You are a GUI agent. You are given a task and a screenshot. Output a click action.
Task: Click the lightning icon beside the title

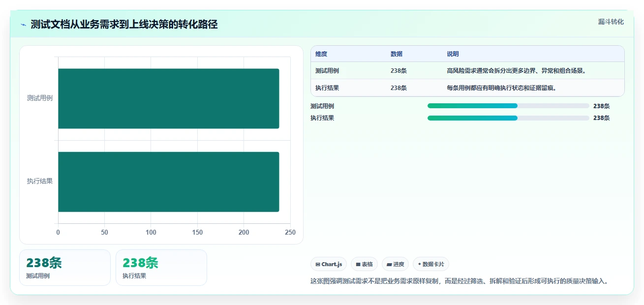coord(23,25)
